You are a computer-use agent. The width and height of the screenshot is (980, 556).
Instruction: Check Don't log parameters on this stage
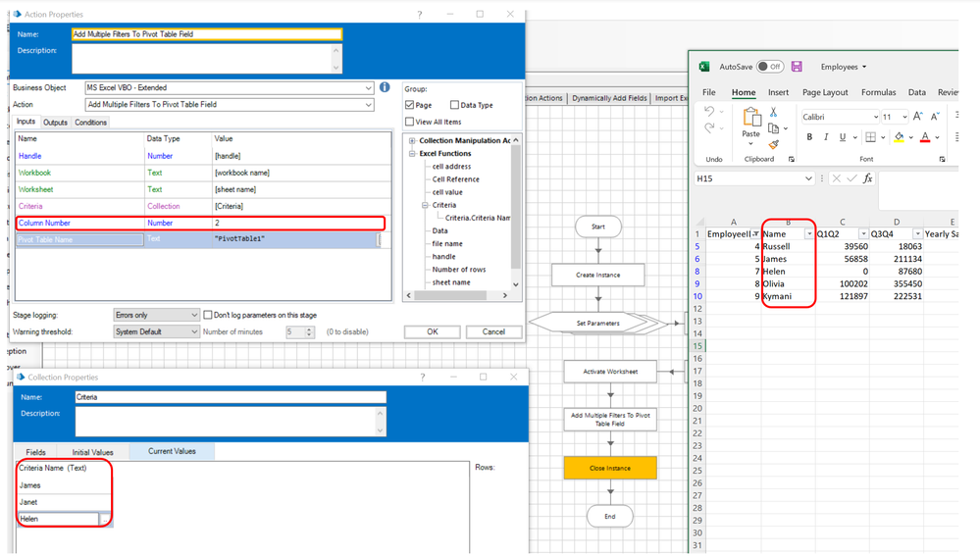click(x=208, y=315)
